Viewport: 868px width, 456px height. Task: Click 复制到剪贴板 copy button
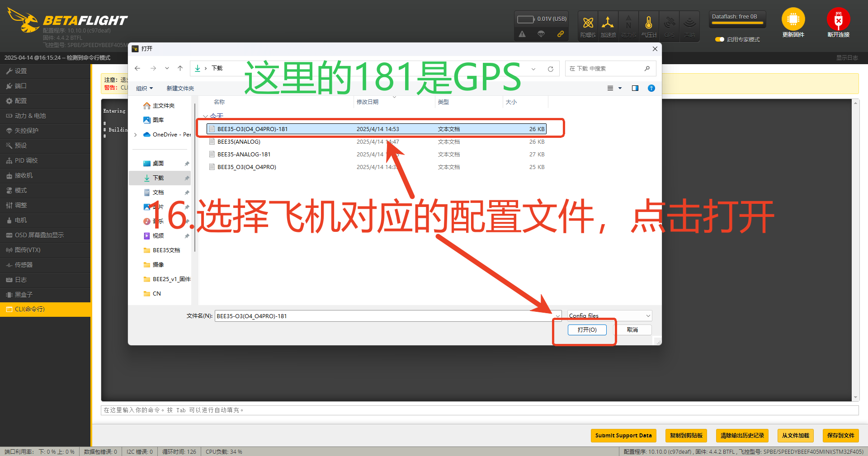(x=686, y=436)
